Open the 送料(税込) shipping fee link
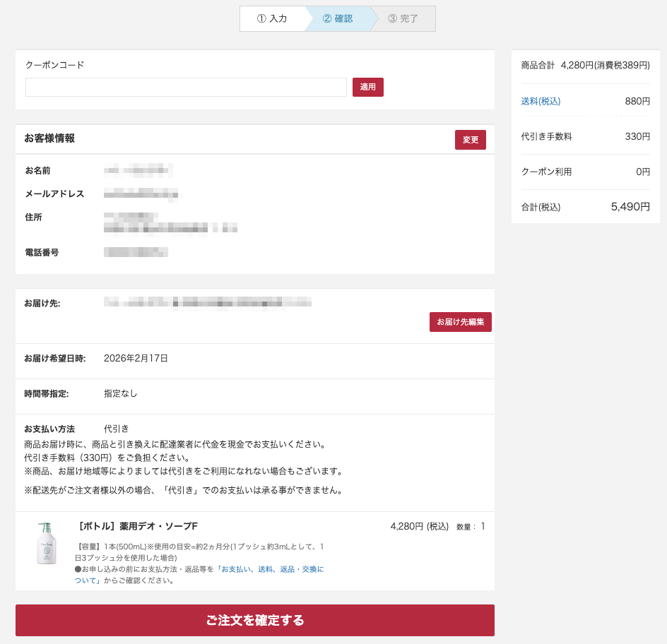The image size is (667, 644). point(541,101)
